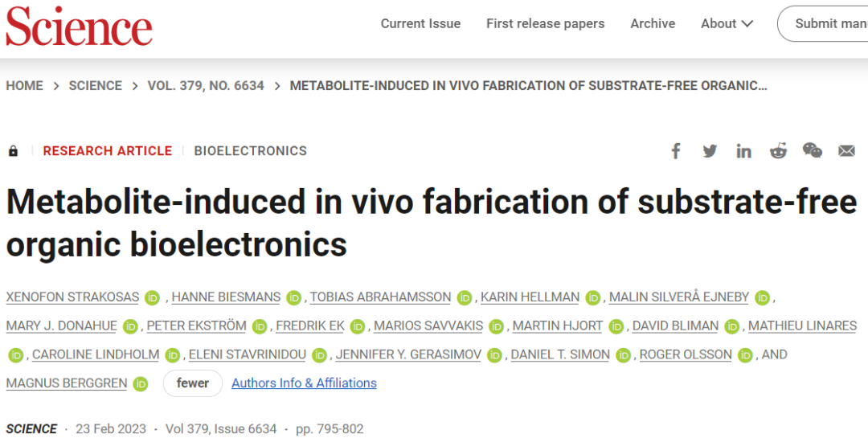Open Vol. 379, No. 6634 breadcrumb
This screenshot has height=438, width=868.
point(206,86)
